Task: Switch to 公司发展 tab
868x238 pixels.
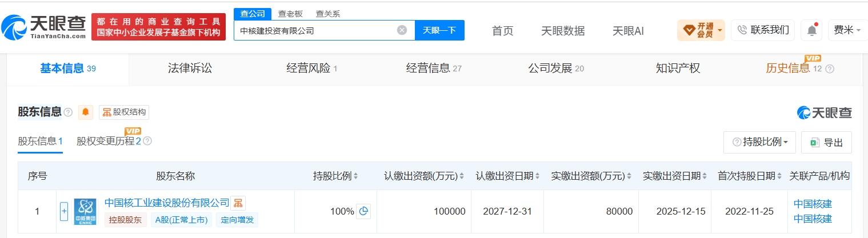Action: click(x=556, y=68)
